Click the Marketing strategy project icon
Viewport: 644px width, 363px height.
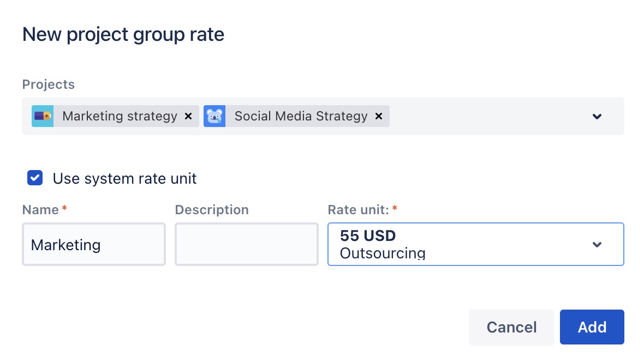(43, 116)
